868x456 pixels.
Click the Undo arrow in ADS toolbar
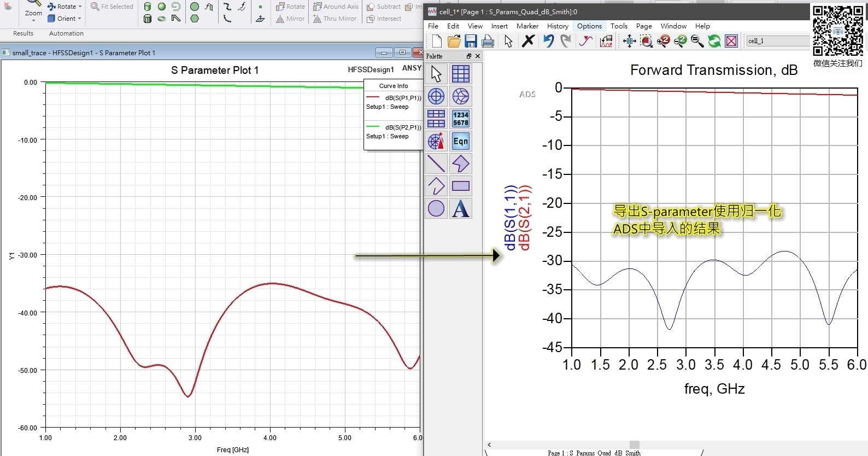pyautogui.click(x=548, y=41)
